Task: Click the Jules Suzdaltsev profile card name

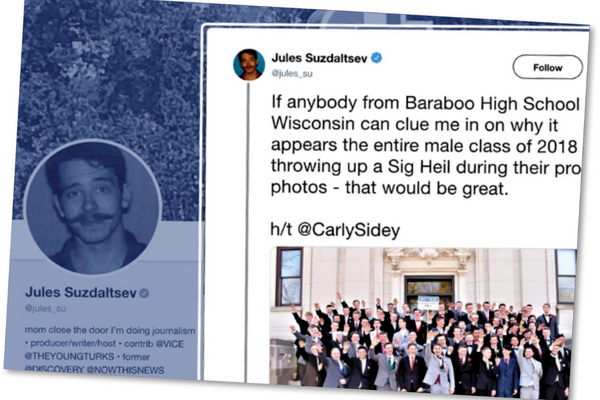Action: click(81, 292)
